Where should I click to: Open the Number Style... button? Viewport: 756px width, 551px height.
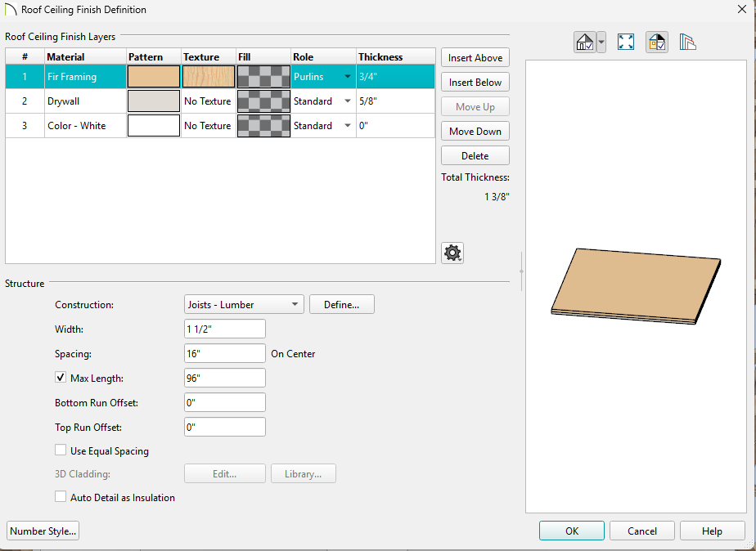pyautogui.click(x=43, y=531)
